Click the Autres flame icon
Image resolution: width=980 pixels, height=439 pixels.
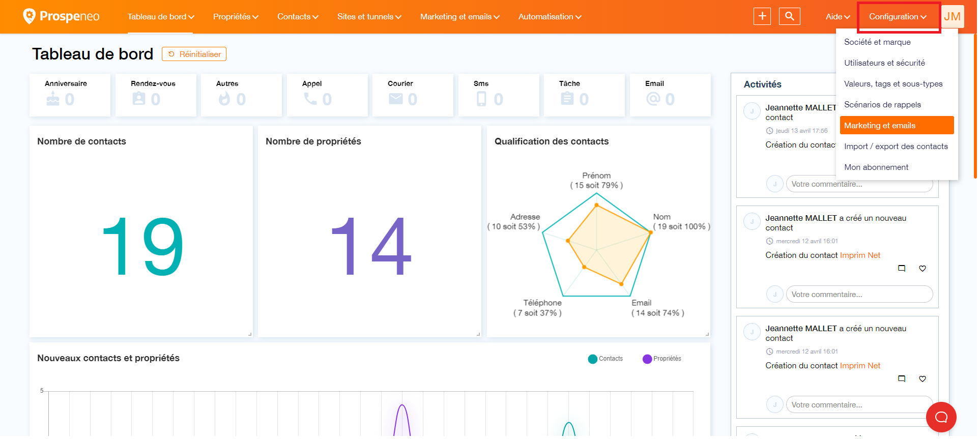[x=224, y=99]
